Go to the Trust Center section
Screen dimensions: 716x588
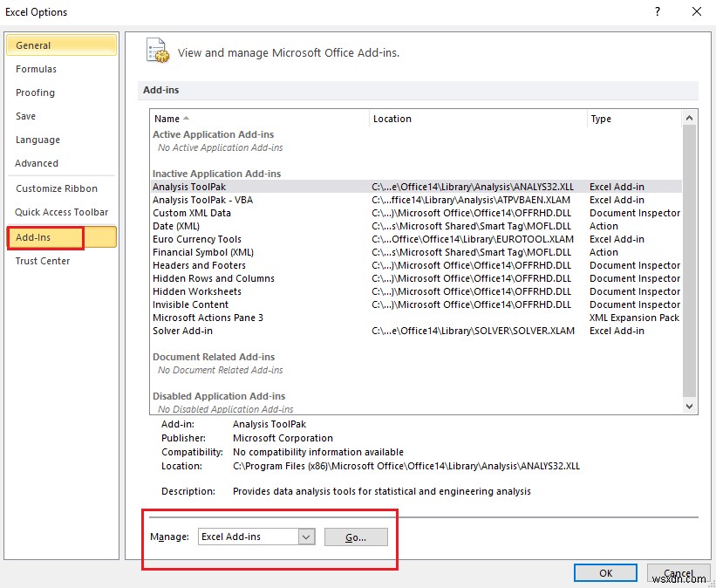click(x=44, y=260)
